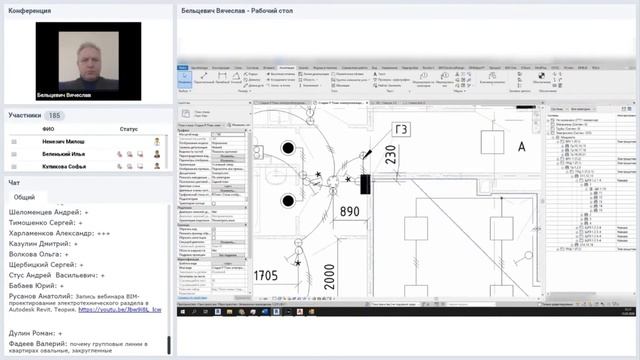Screen dimensions: 640x360
Task: Toggle checkbox next to Немезич Милош
Action: (14, 142)
